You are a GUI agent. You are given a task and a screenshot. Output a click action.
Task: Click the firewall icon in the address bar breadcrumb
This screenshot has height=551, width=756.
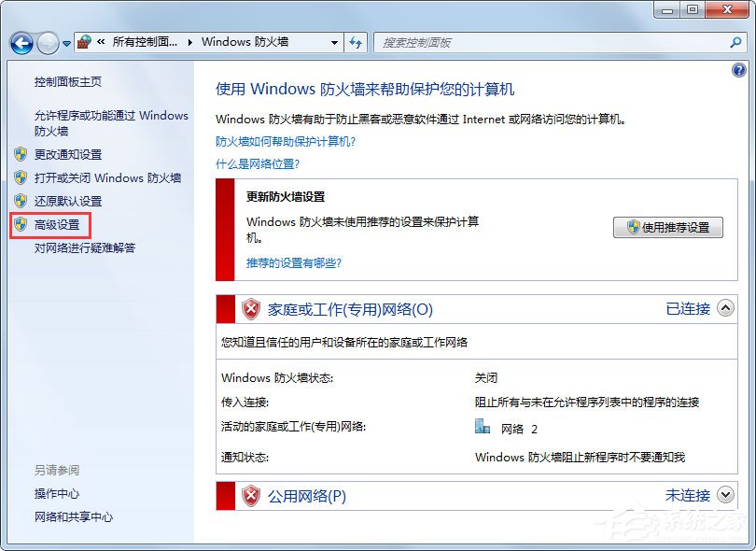point(83,43)
